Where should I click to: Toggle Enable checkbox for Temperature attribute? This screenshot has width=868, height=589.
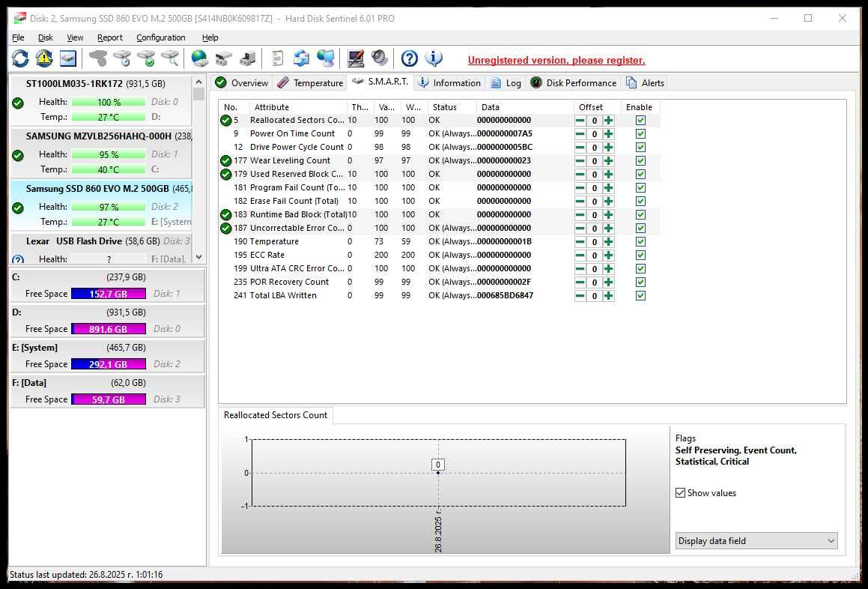(640, 241)
